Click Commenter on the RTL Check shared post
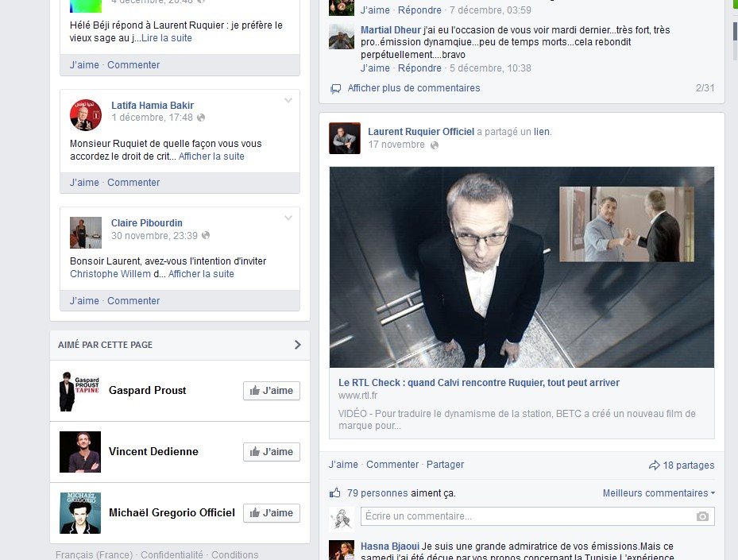This screenshot has width=738, height=560. tap(392, 465)
